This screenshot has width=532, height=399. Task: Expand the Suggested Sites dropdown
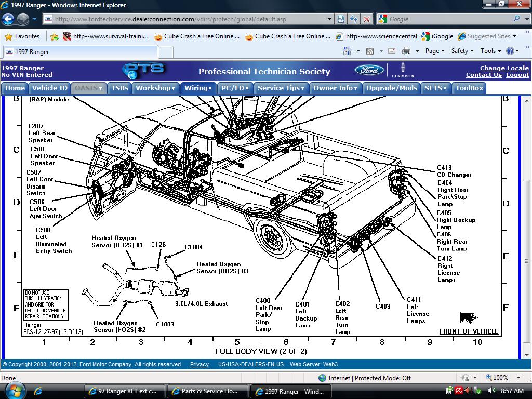click(x=515, y=36)
